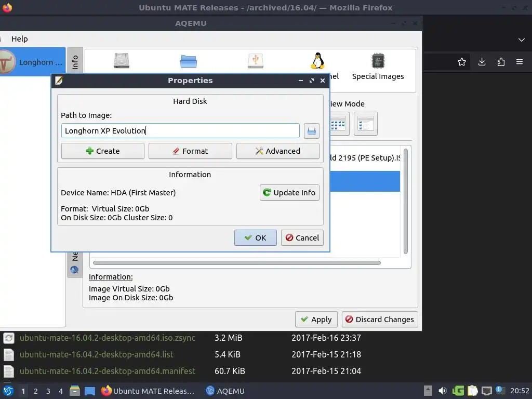Open ubuntu-mate-16.04.2-desktop-amd64.list link
The image size is (532, 399).
97,354
